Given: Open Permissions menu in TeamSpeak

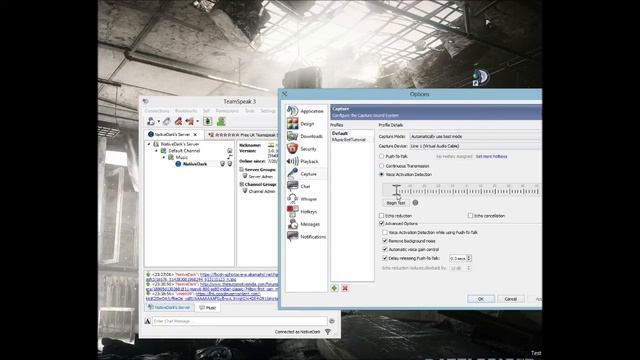Looking at the screenshot, I should point(227,111).
